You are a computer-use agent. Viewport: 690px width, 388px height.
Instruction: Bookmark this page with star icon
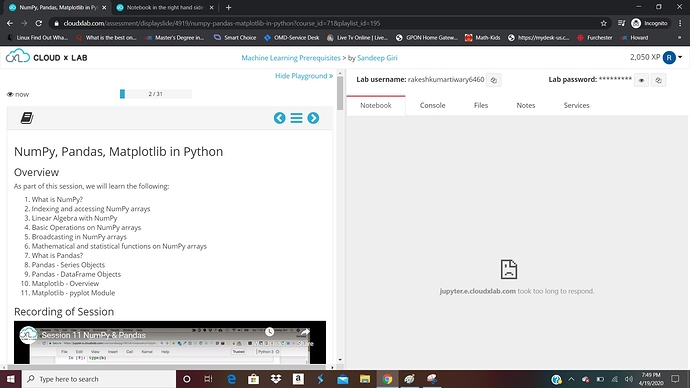click(604, 23)
